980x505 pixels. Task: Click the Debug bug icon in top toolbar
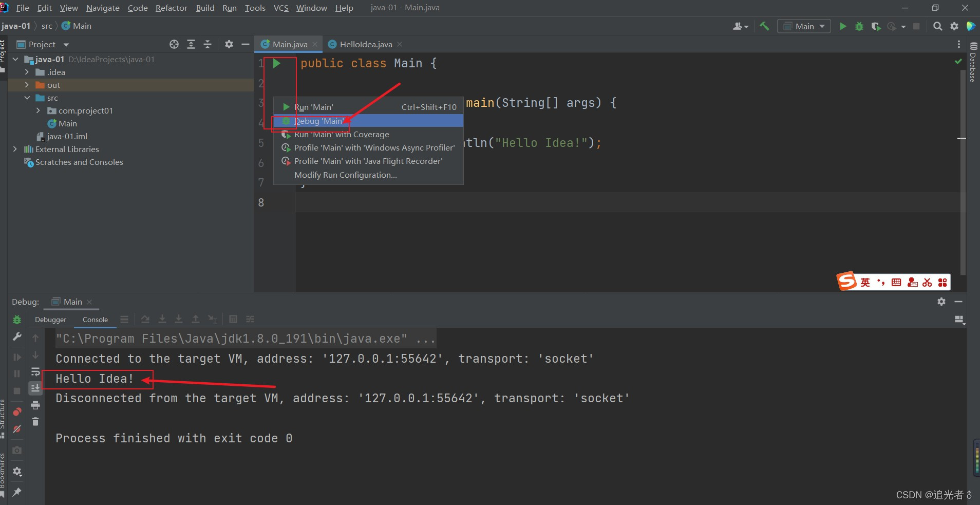859,26
